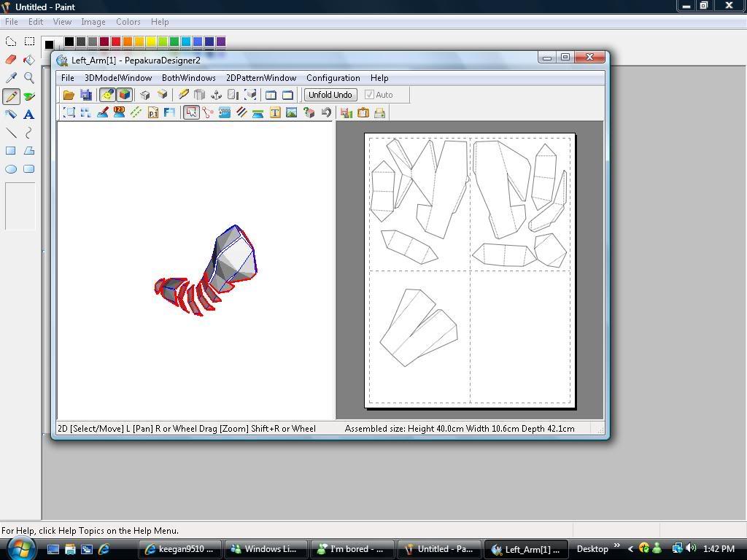Toggle the Select/Move arrow tool in Pepakura
The image size is (747, 560).
click(x=191, y=113)
